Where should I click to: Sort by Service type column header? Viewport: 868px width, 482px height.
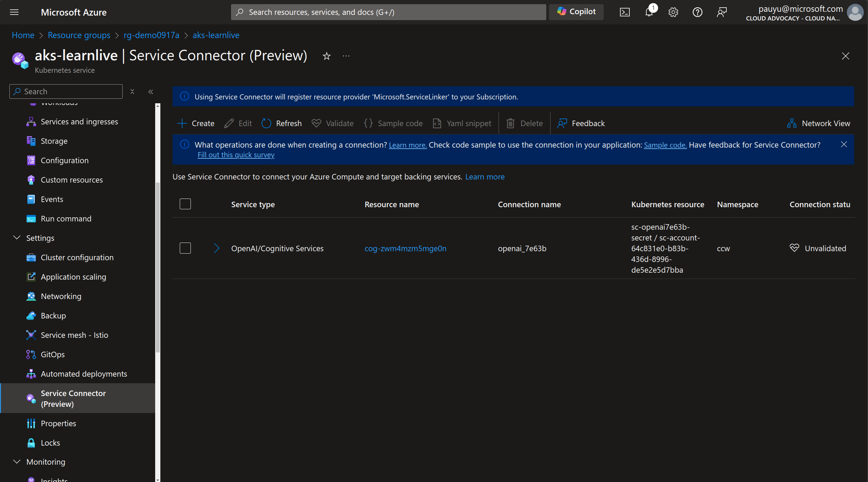pyautogui.click(x=253, y=204)
